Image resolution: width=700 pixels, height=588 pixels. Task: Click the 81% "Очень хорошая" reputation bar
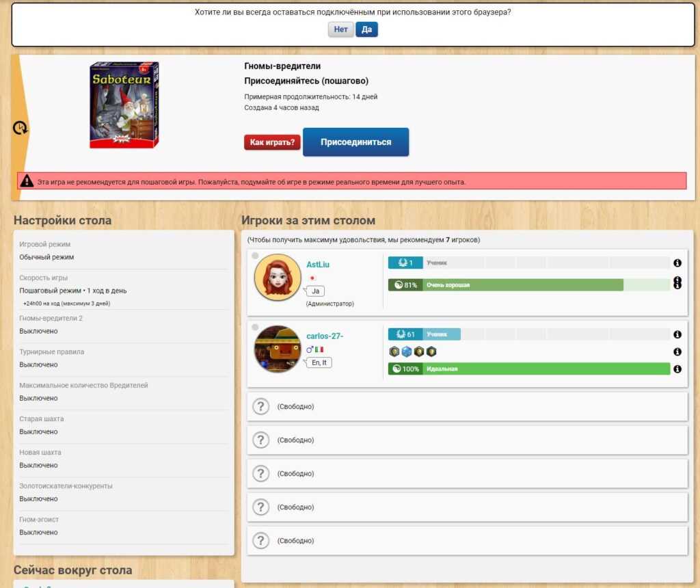[506, 285]
